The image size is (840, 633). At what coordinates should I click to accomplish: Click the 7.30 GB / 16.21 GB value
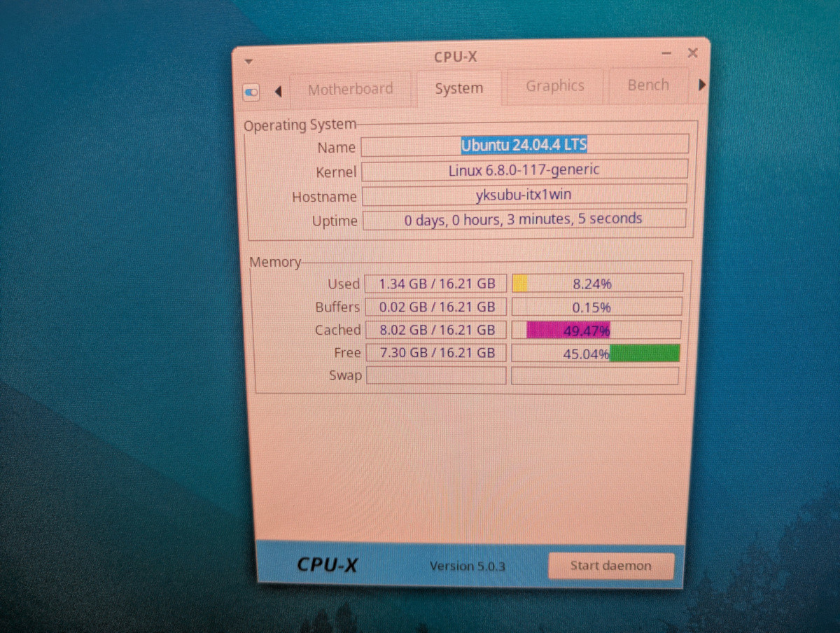tap(436, 353)
